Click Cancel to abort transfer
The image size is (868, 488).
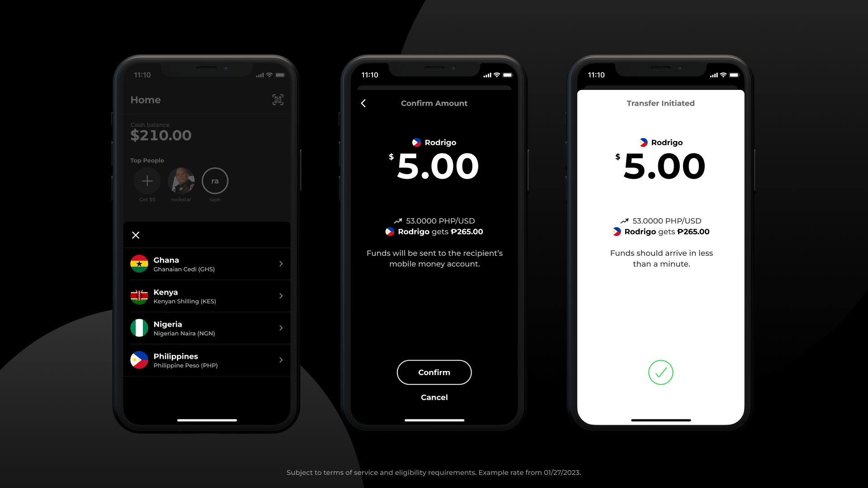pos(434,397)
